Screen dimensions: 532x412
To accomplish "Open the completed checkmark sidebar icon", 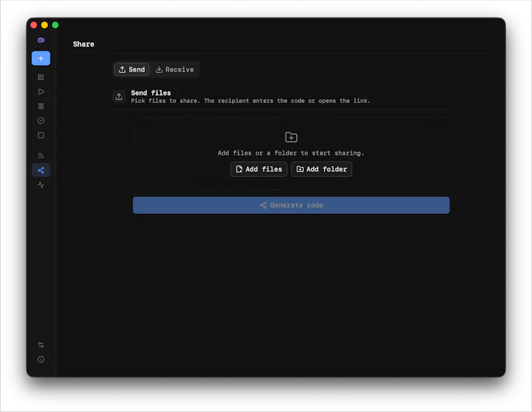I will click(x=41, y=121).
